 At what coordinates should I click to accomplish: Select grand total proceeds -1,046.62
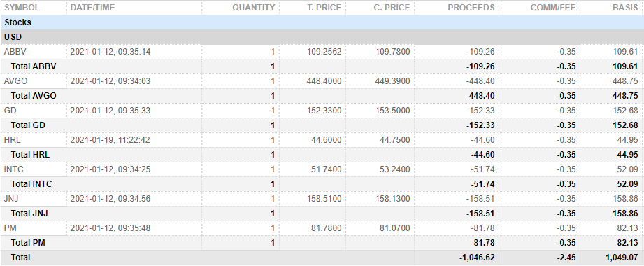[x=477, y=258]
